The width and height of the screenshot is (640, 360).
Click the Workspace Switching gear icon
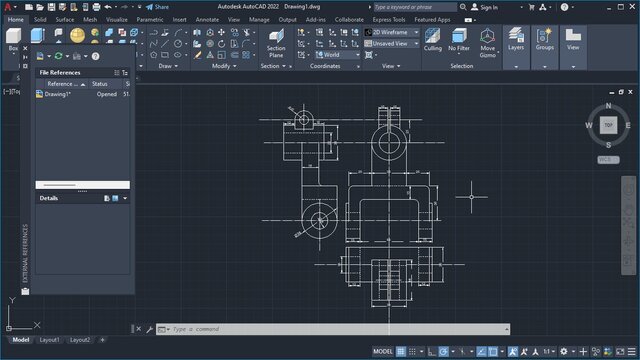[x=564, y=351]
